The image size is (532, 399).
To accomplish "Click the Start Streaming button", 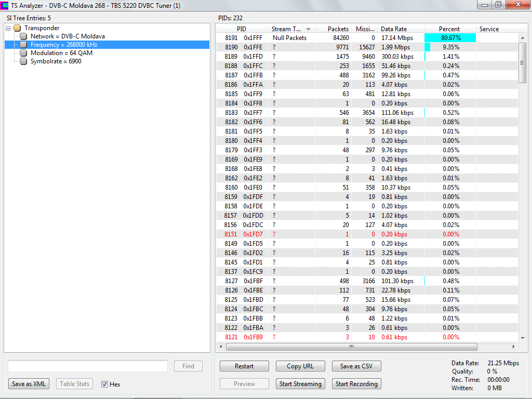I will pos(300,384).
